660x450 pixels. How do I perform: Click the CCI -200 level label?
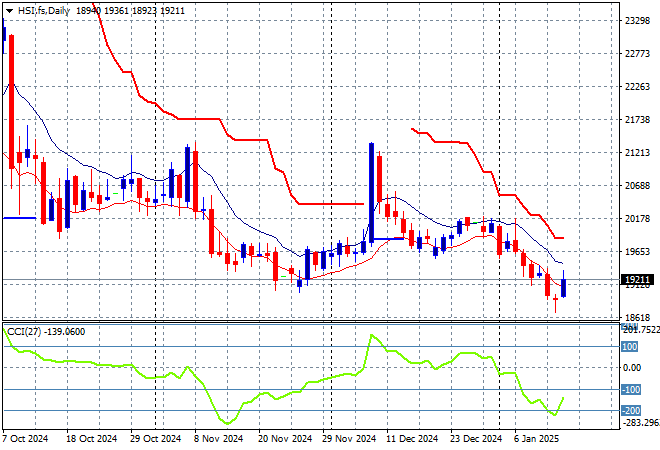[630, 410]
